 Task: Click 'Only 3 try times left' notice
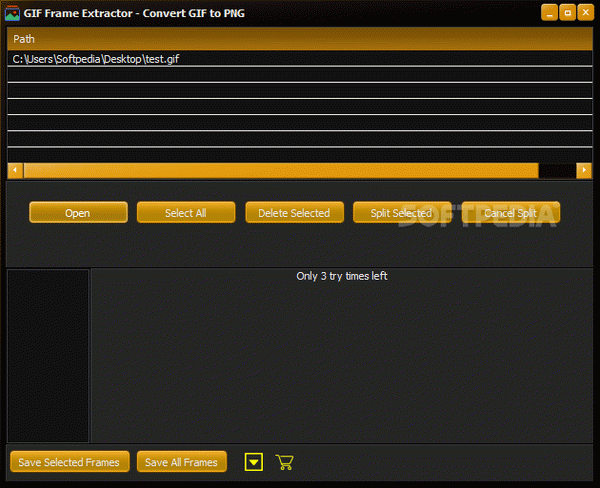click(x=342, y=276)
